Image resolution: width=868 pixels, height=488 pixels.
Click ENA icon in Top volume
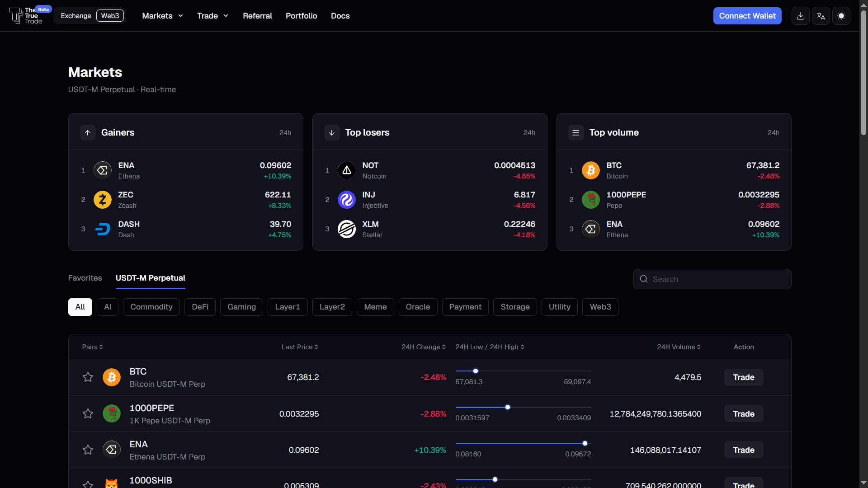(591, 229)
